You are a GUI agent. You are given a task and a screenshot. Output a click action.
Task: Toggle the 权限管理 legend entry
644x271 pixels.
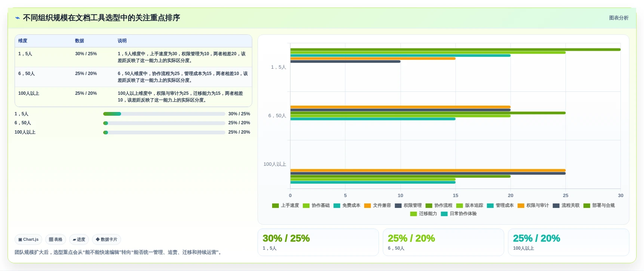408,206
